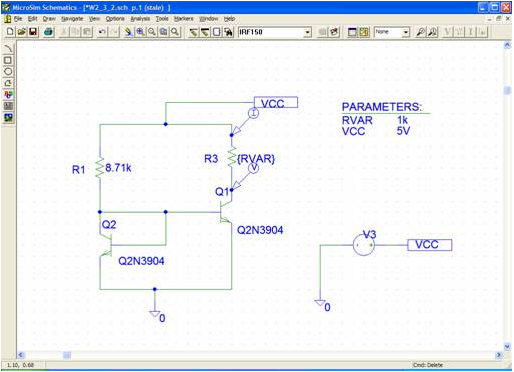The height and width of the screenshot is (372, 514).
Task: Open Setup Analysis toolbar icon
Action: pos(352,32)
